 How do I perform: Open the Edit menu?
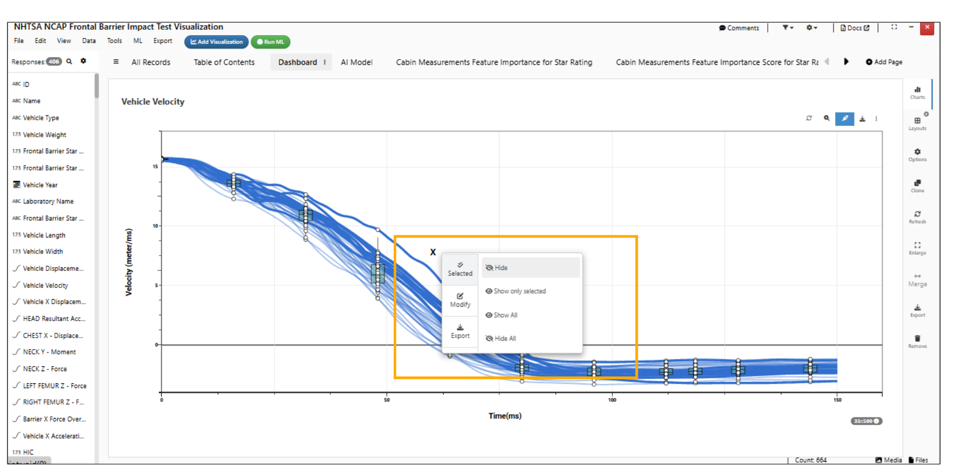tap(40, 40)
